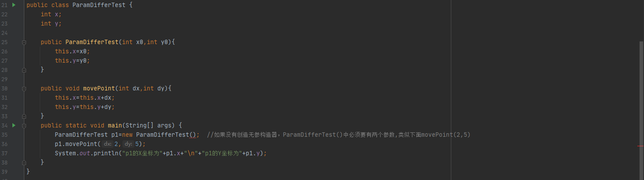This screenshot has width=644, height=180.
Task: Click the underlined new ParamDifferTest() error call
Action: tap(167, 135)
